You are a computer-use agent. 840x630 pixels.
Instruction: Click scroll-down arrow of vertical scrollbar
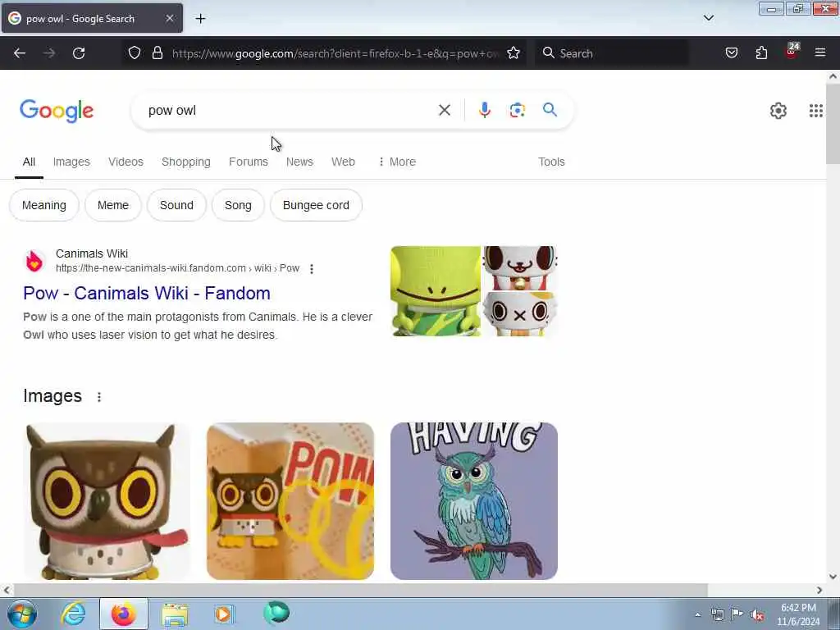click(x=833, y=577)
